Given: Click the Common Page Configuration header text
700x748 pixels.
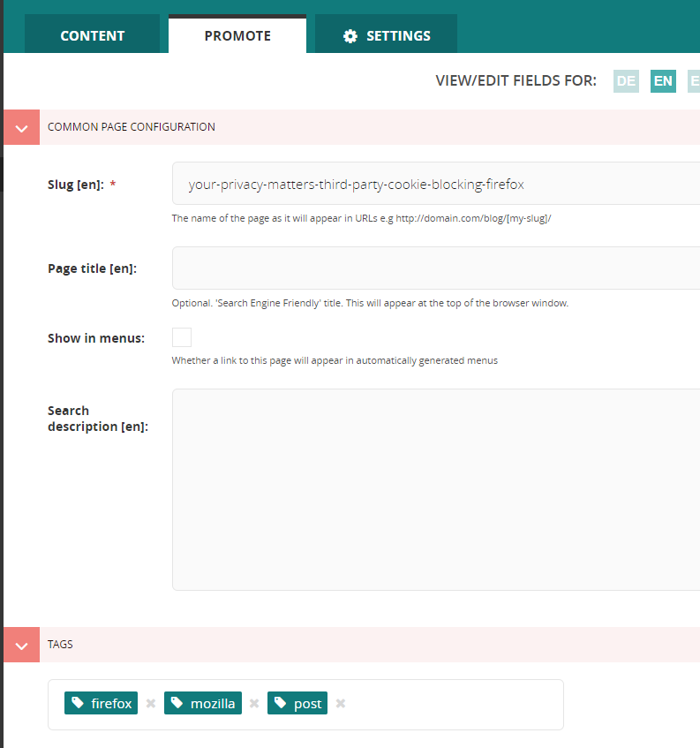Looking at the screenshot, I should point(132,127).
